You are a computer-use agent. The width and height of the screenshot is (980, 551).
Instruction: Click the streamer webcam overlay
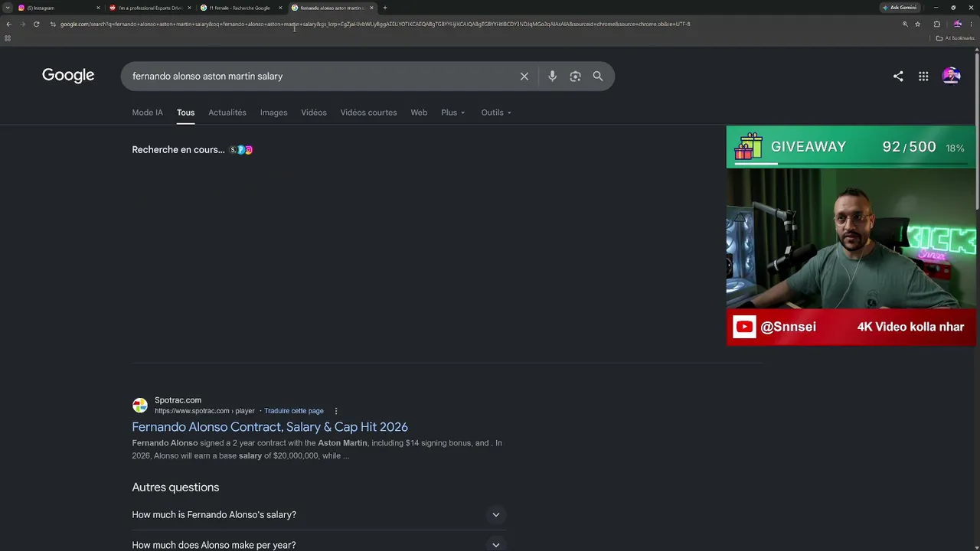point(851,238)
